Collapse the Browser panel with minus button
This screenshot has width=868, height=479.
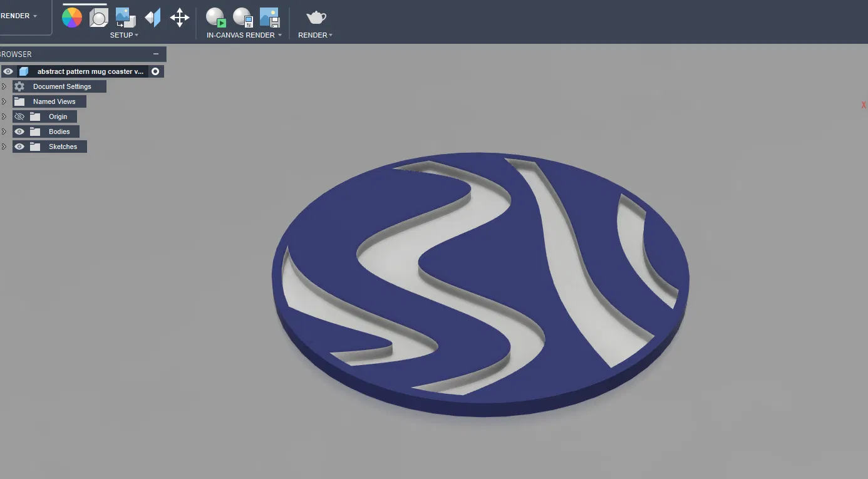pos(156,54)
